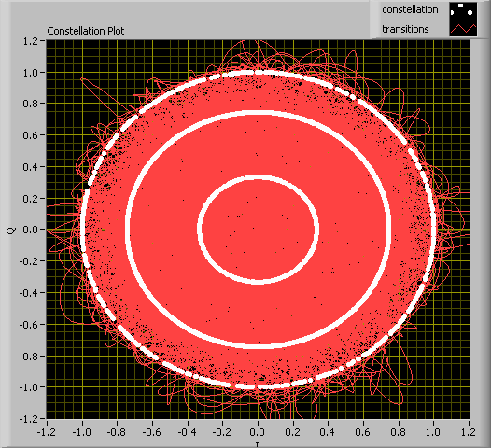
Task: Click the -1.2 minimum on the I axis
Action: (47, 432)
